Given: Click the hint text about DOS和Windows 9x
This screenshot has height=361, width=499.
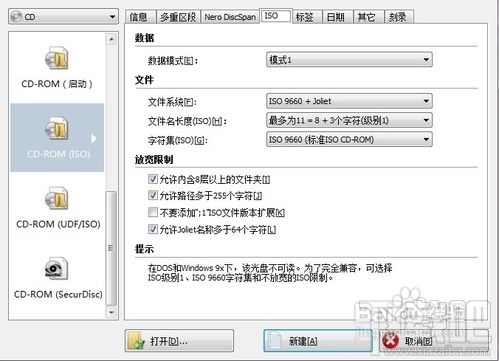Looking at the screenshot, I should 270,272.
